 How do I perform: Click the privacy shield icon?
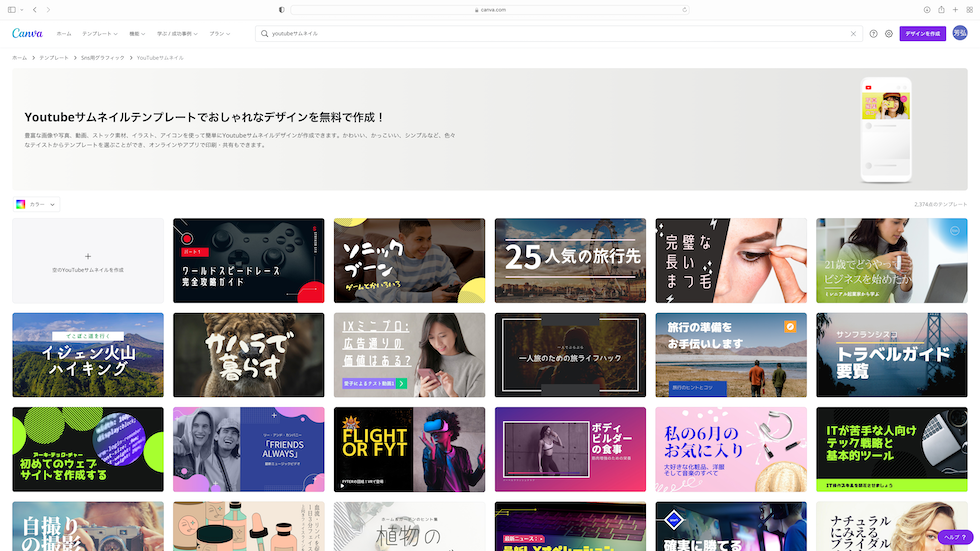tap(281, 10)
